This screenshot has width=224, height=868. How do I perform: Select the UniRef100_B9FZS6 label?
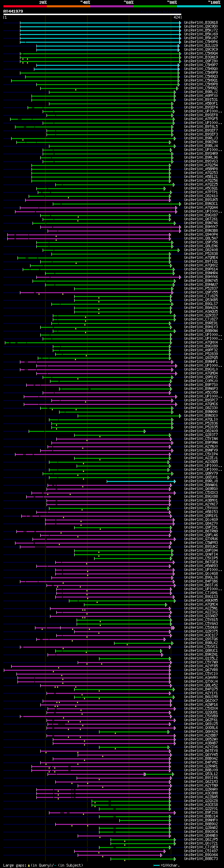click(201, 813)
